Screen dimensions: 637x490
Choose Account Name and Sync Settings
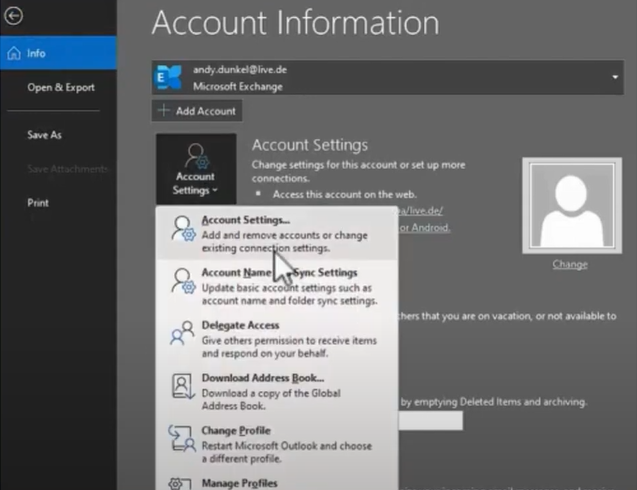[x=277, y=286]
